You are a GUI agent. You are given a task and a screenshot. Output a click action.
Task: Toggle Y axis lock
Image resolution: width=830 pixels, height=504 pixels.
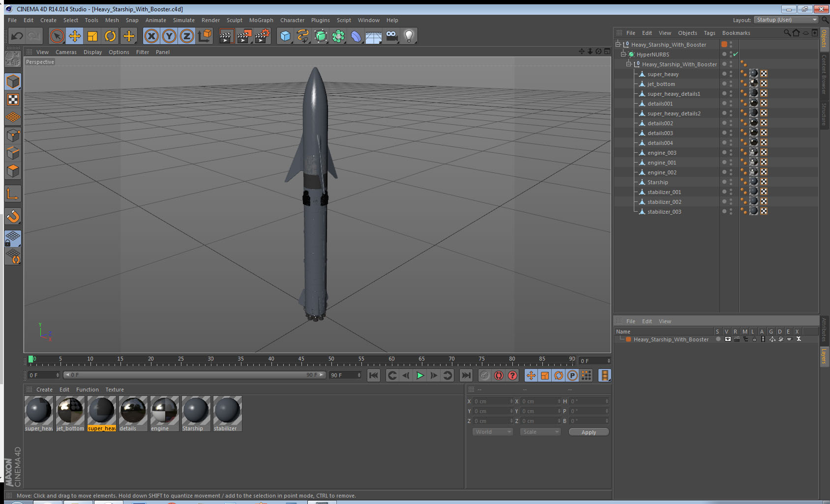click(x=169, y=36)
